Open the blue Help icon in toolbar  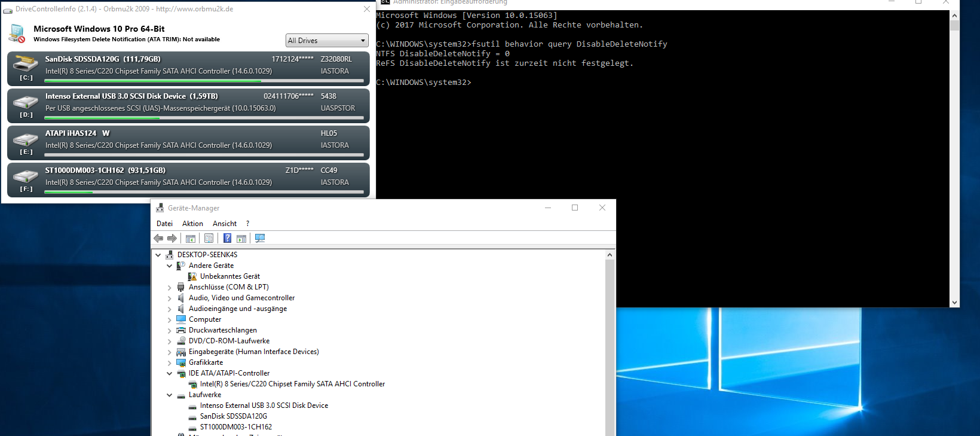click(x=227, y=238)
